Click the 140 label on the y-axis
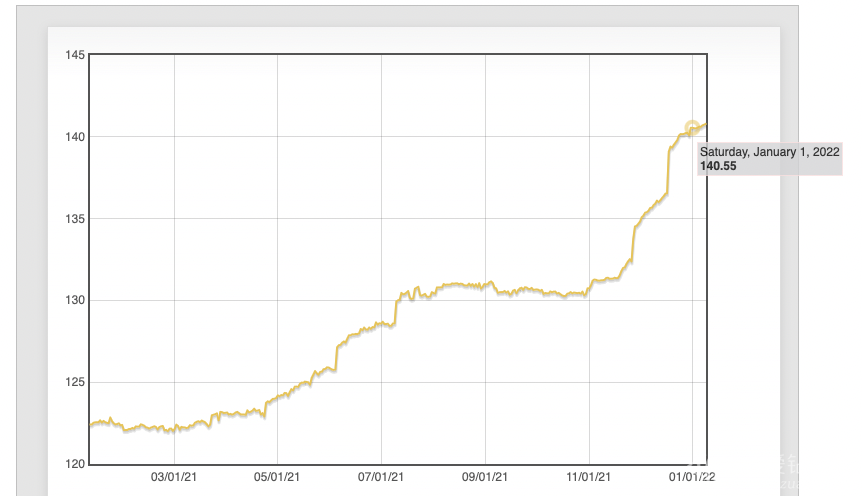862x496 pixels. click(x=75, y=136)
